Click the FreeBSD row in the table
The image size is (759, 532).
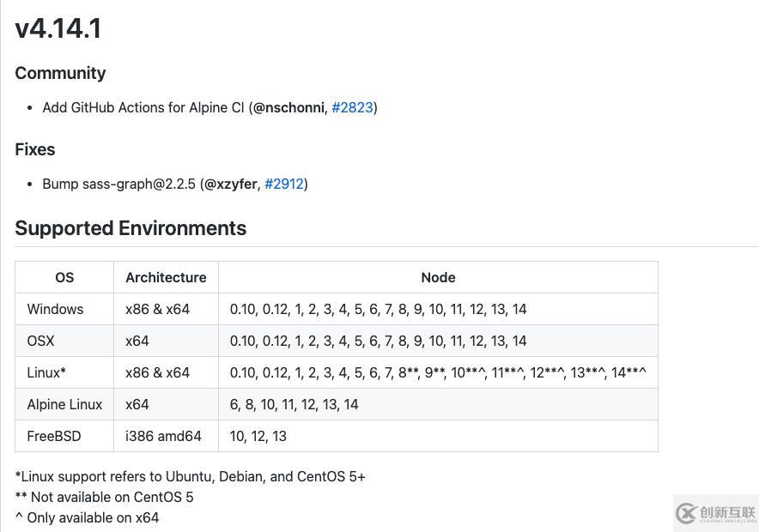click(x=53, y=436)
